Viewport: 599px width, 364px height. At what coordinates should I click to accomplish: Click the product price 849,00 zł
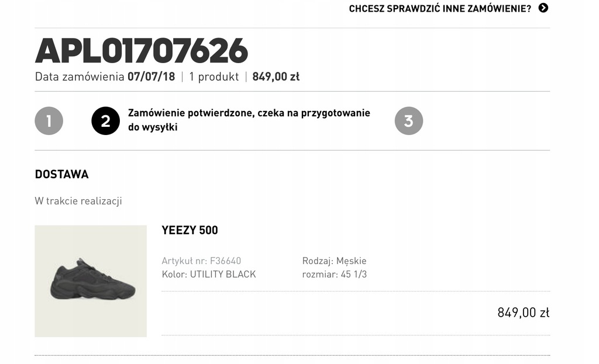coord(523,313)
